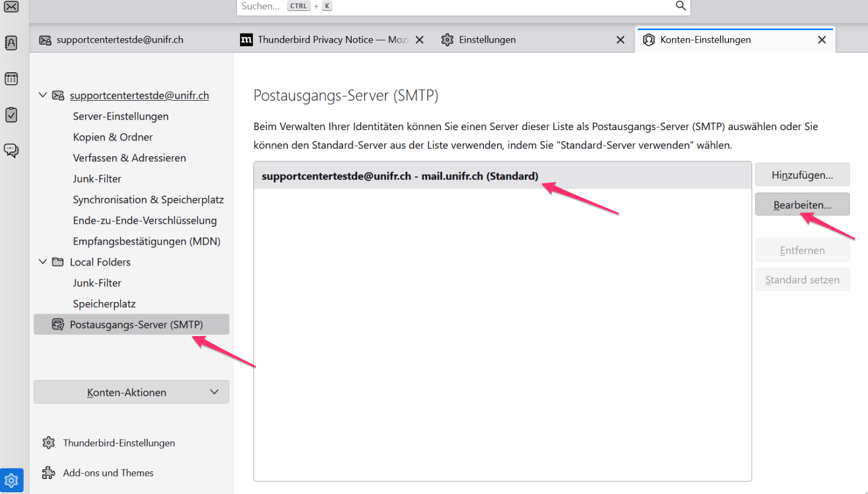Image resolution: width=868 pixels, height=494 pixels.
Task: Open Thunderbird-Einstellungen link
Action: tap(119, 443)
